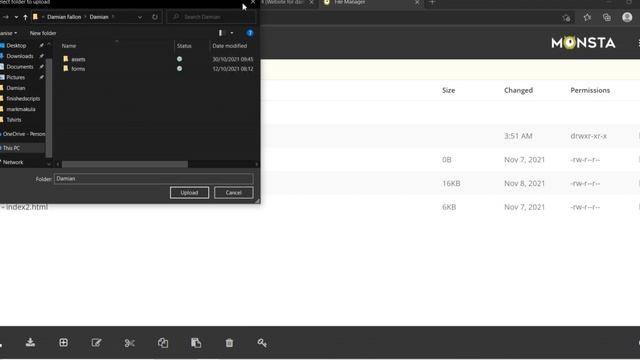Screen dimensions: 640x360
Task: Click the horizontal scrollbar in file list
Action: (x=124, y=164)
